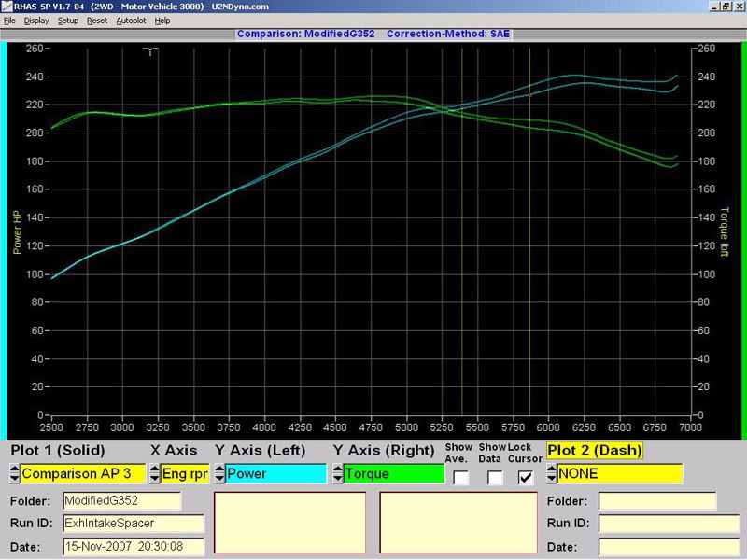Click the down arrow beside Eng rpm field
This screenshot has width=747, height=560.
pos(154,478)
